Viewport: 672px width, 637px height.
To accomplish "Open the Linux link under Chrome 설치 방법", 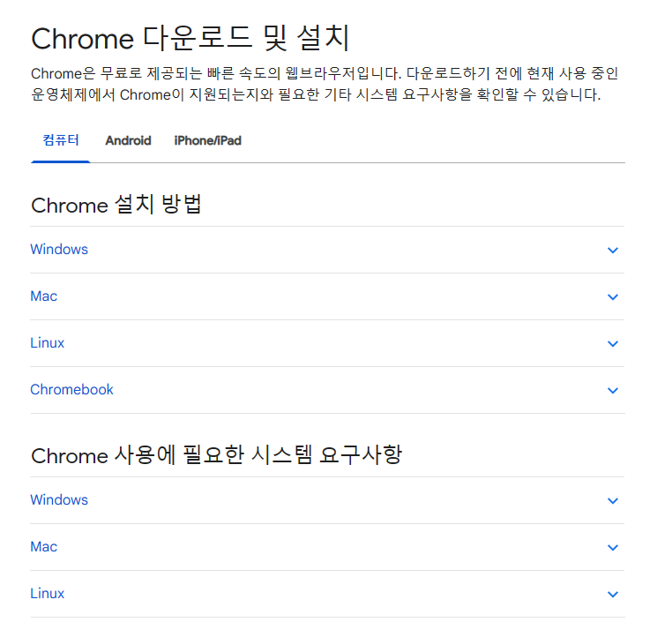I will (47, 343).
